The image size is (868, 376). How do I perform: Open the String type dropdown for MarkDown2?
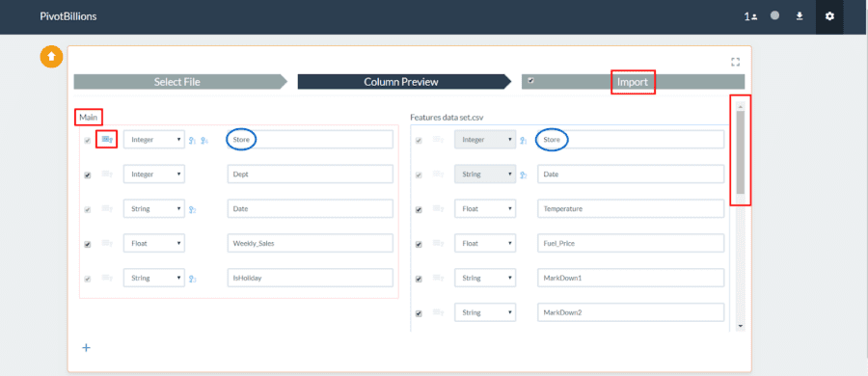pos(485,312)
